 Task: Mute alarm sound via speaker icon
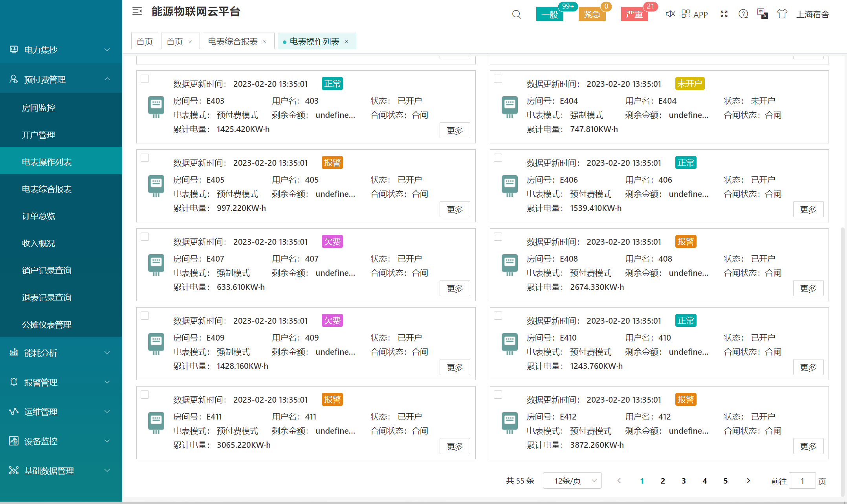point(670,14)
